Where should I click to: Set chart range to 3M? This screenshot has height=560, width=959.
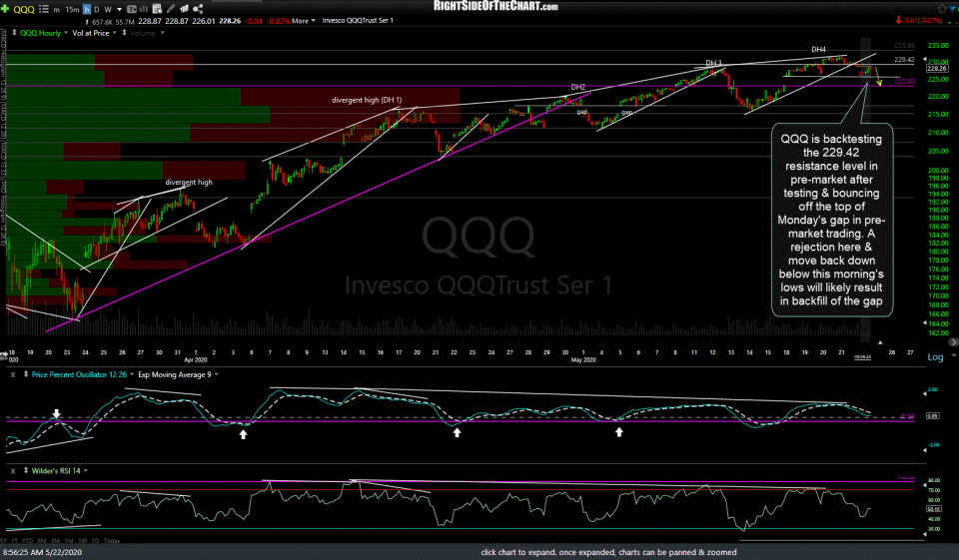[x=55, y=540]
